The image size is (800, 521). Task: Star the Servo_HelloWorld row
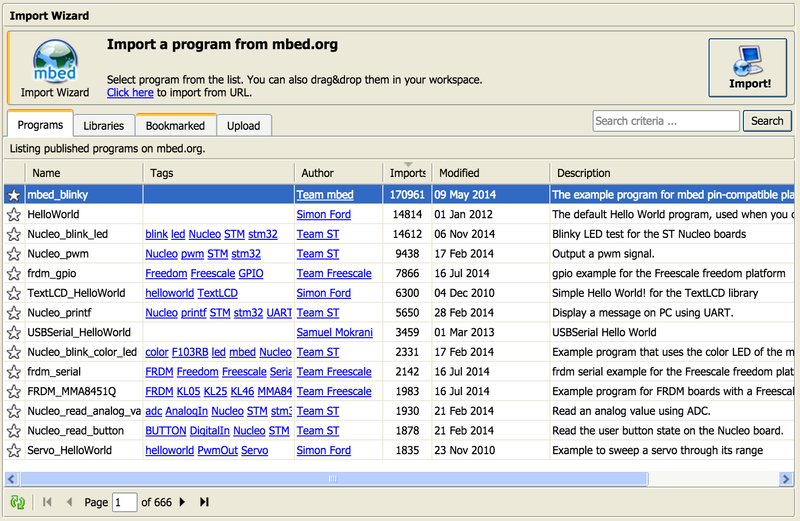[14, 451]
